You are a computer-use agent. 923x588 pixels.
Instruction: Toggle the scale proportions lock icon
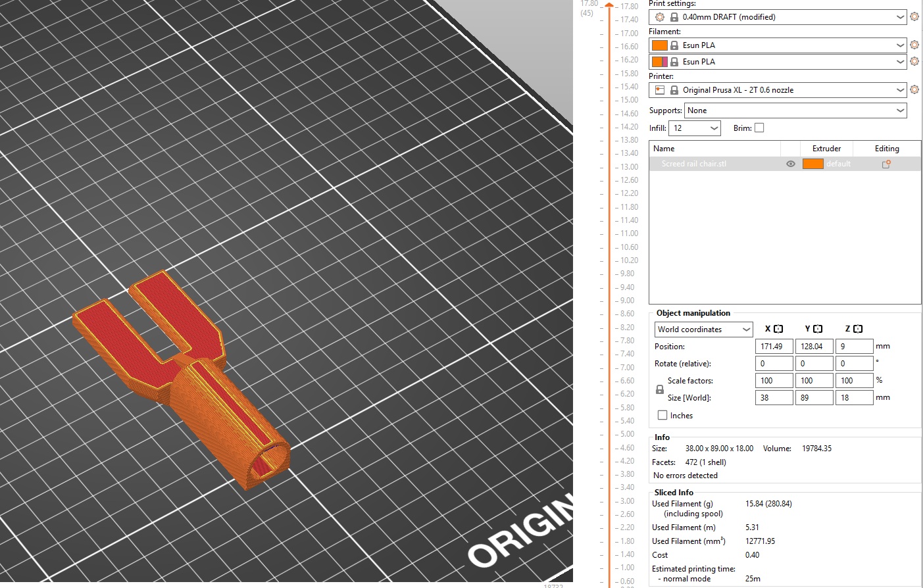pos(660,389)
